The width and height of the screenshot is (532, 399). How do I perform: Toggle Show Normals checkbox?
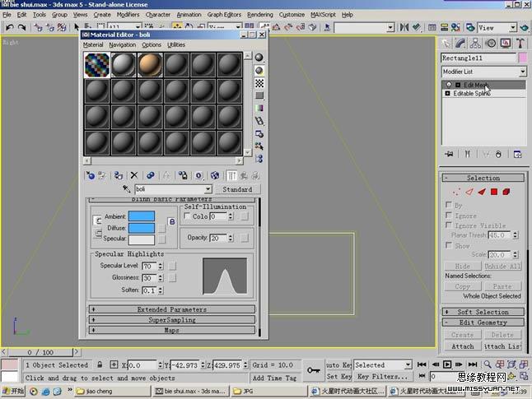(449, 245)
